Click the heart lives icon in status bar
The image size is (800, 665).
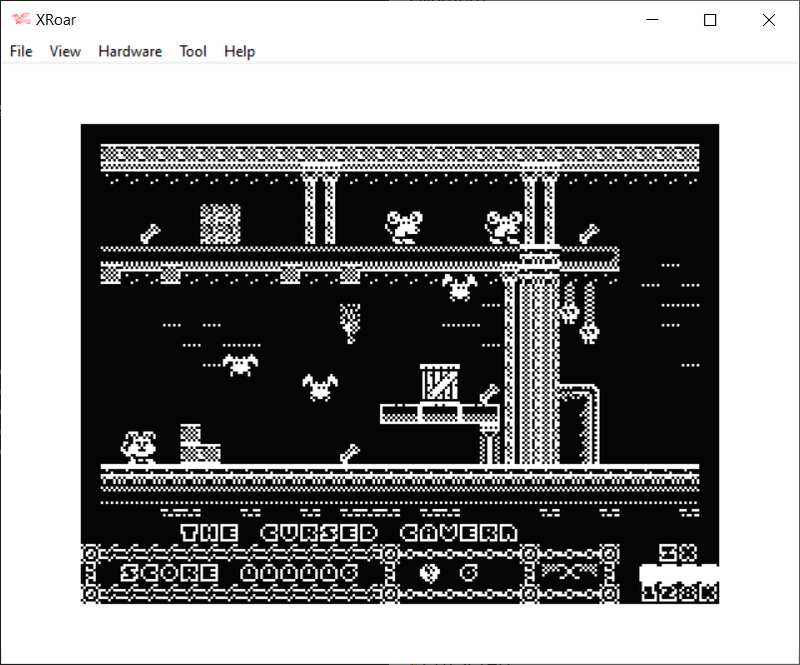point(430,574)
